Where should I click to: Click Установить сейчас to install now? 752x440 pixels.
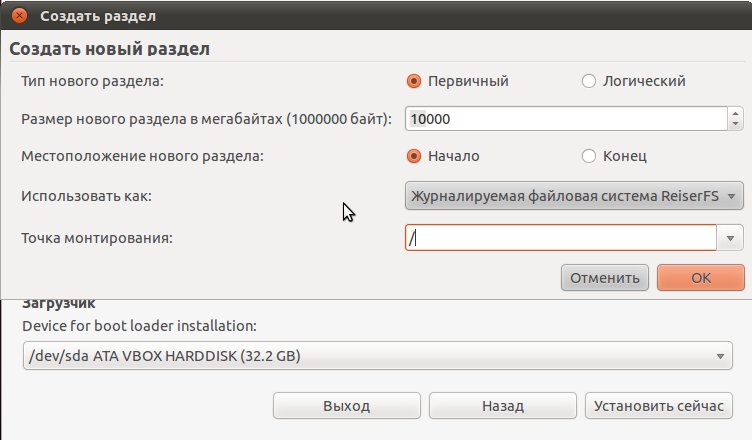658,406
